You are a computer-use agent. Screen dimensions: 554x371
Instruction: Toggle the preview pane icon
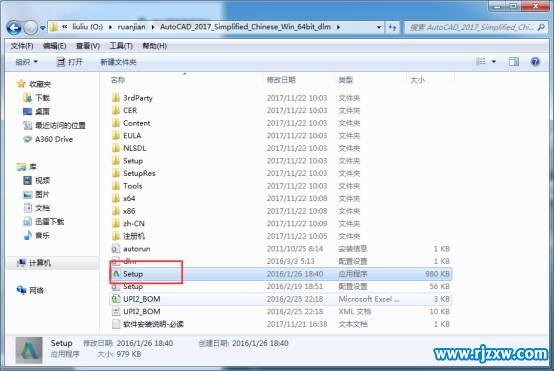[x=514, y=62]
